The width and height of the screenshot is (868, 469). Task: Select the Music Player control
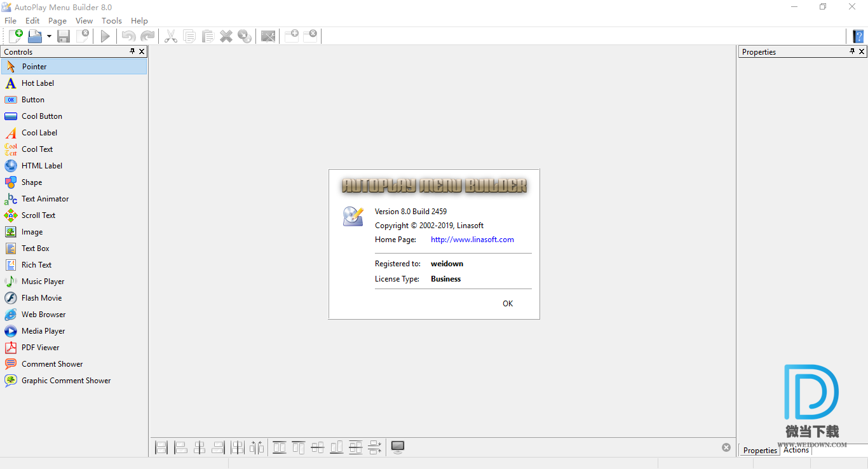pos(74,282)
